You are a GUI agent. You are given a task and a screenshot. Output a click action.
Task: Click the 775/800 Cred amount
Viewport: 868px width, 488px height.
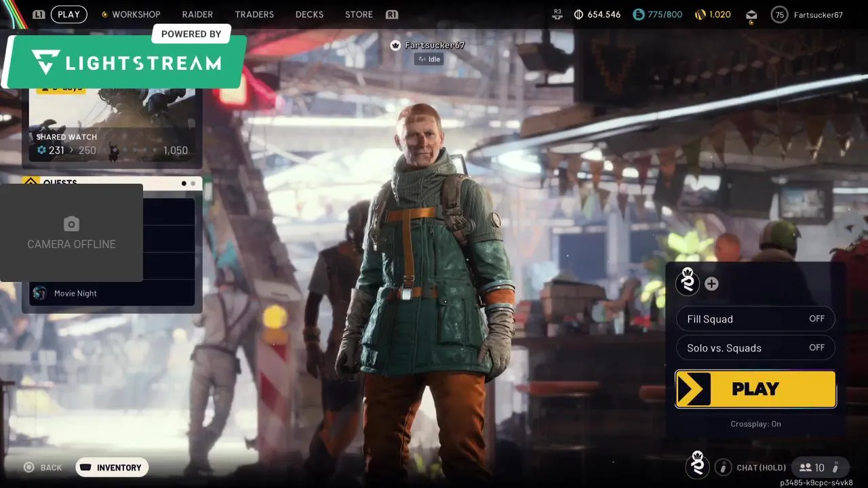click(x=665, y=14)
